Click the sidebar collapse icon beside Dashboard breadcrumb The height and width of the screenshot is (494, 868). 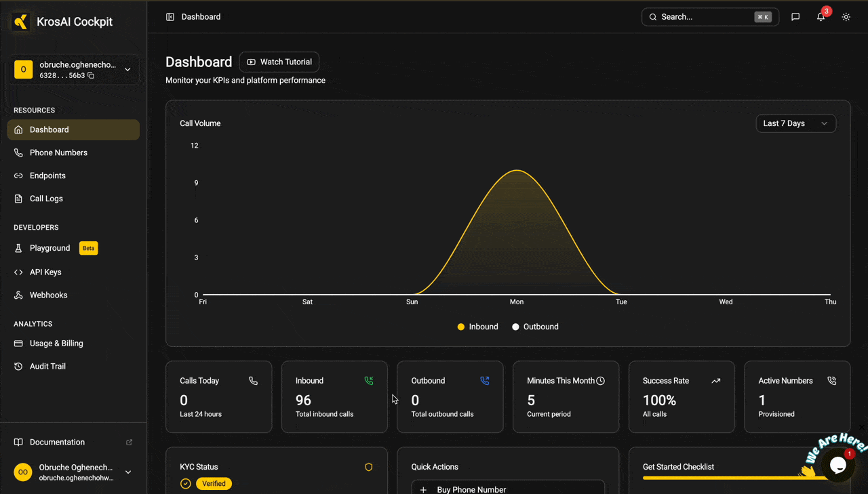170,17
